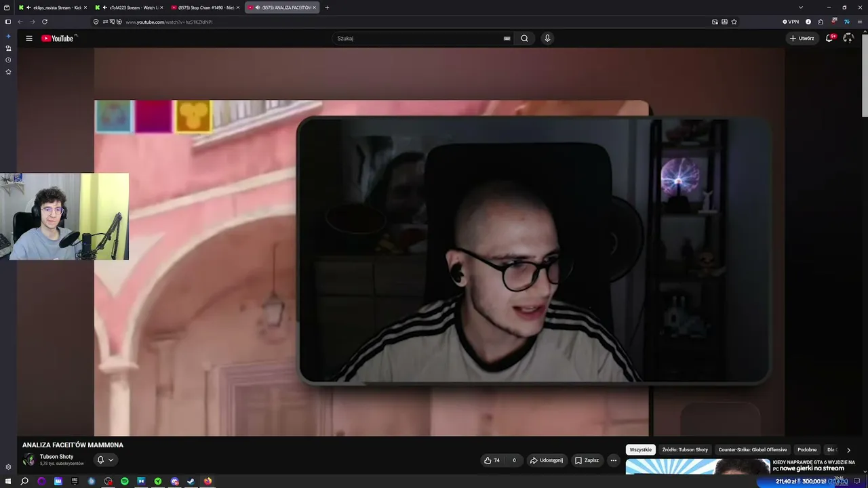This screenshot has width=868, height=488.
Task: Click the Windows taskbar search icon
Action: 24,481
